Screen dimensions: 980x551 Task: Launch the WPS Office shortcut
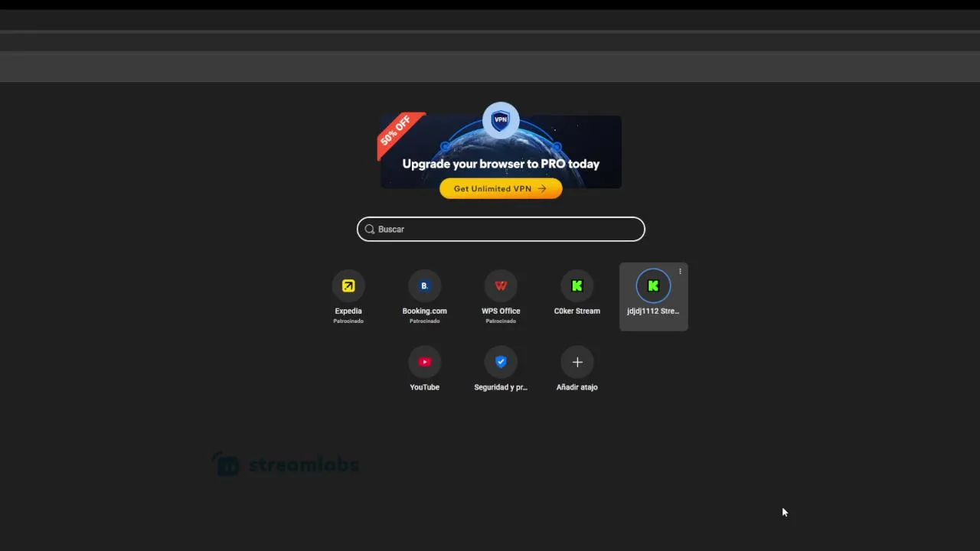[501, 286]
